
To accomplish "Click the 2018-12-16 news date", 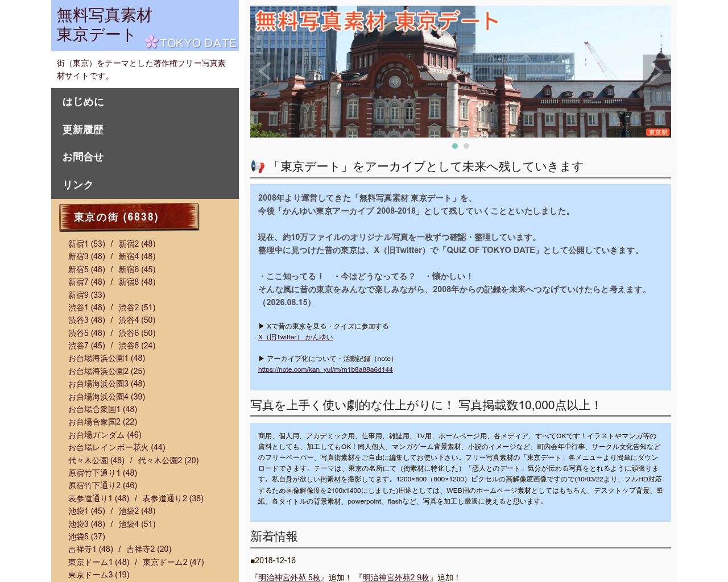I will pos(275,560).
